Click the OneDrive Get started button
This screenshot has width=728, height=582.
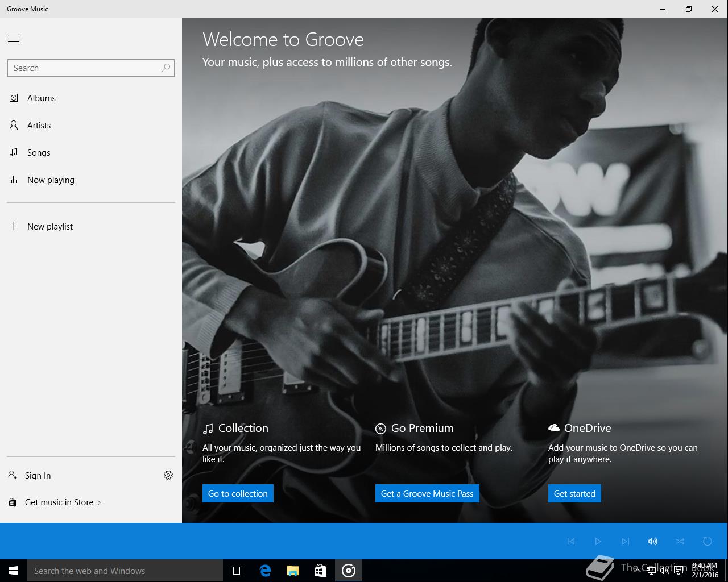(574, 493)
